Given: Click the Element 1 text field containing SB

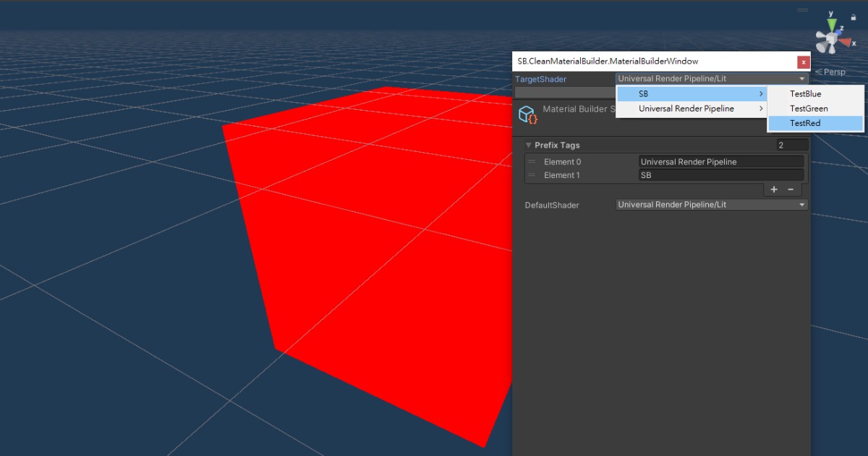Looking at the screenshot, I should point(720,175).
